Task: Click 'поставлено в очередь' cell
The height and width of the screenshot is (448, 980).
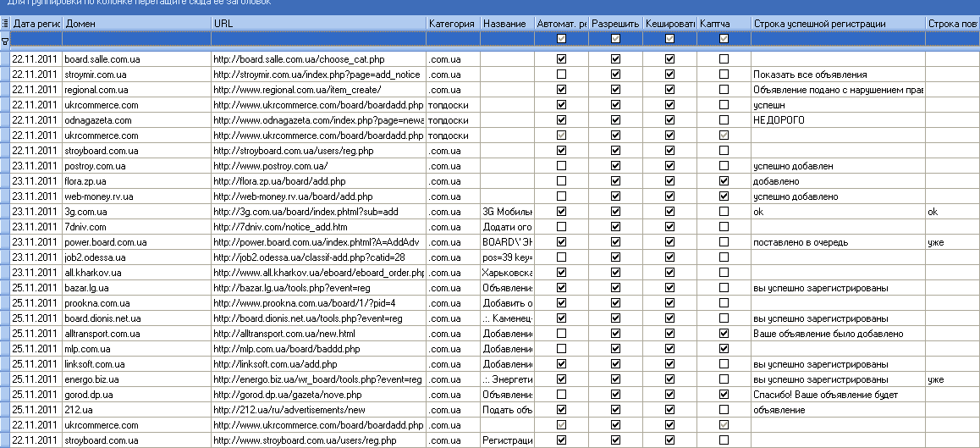Action: pos(838,242)
